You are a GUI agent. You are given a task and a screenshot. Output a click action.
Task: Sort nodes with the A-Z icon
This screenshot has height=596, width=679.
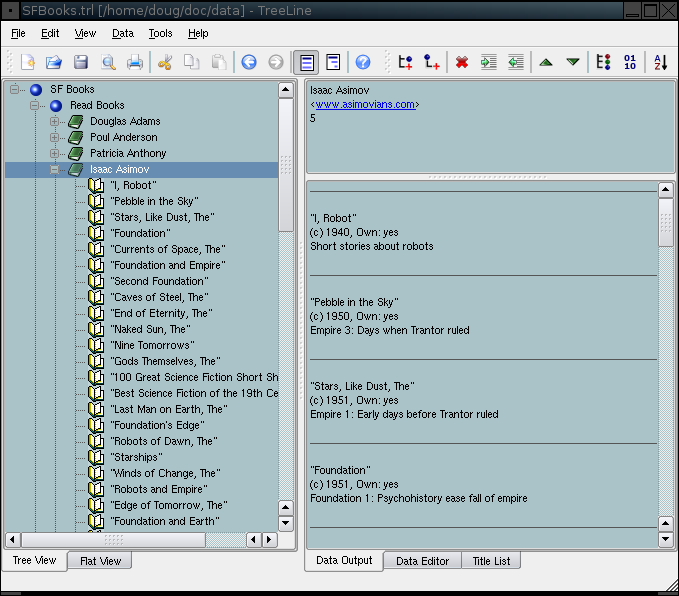point(660,62)
